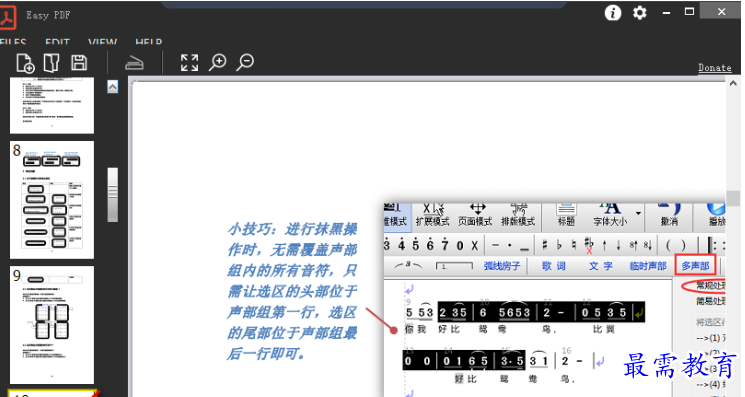Click the document scroll-up arrow
This screenshot has width=745, height=397.
coord(733,84)
